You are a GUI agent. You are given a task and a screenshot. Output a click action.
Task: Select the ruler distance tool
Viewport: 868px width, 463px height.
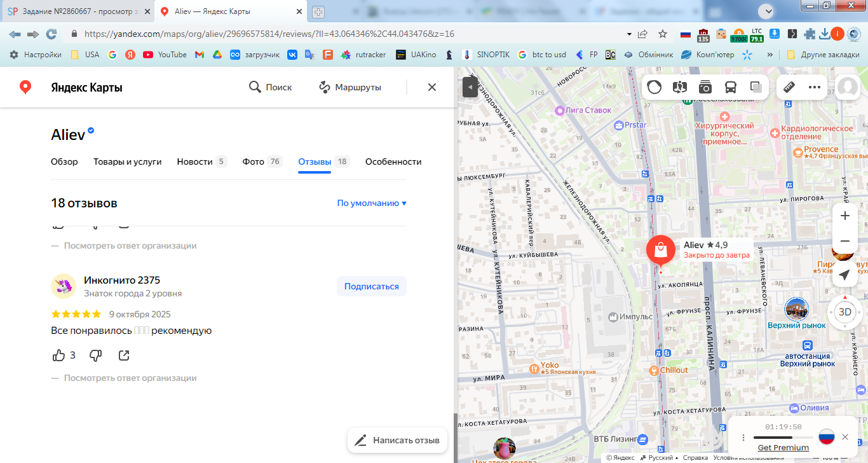789,87
